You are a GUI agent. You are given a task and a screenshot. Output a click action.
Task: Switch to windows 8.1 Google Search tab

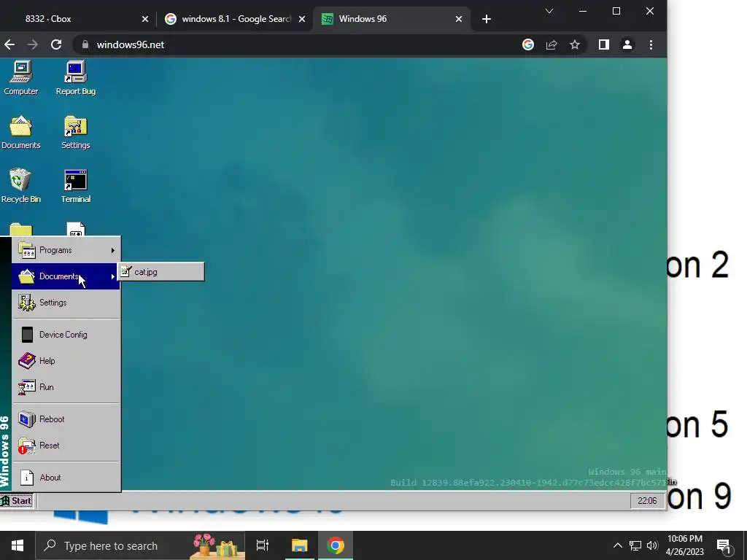click(236, 18)
